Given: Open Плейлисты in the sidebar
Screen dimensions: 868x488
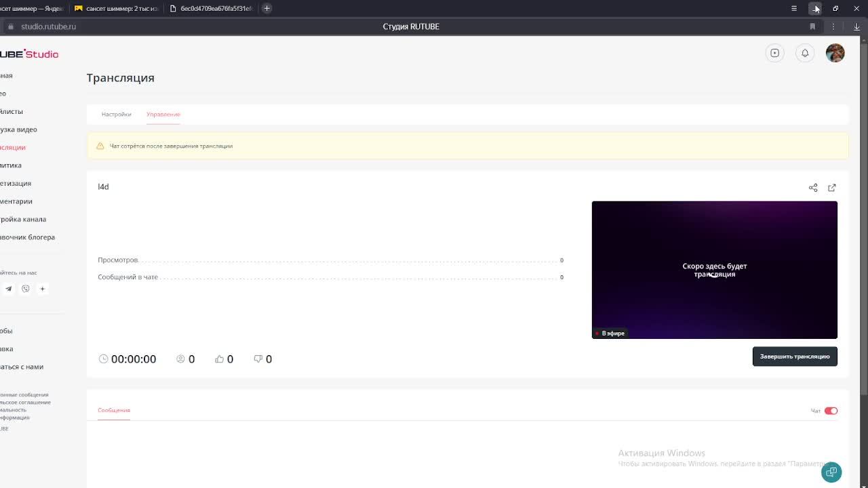Looking at the screenshot, I should [x=12, y=111].
